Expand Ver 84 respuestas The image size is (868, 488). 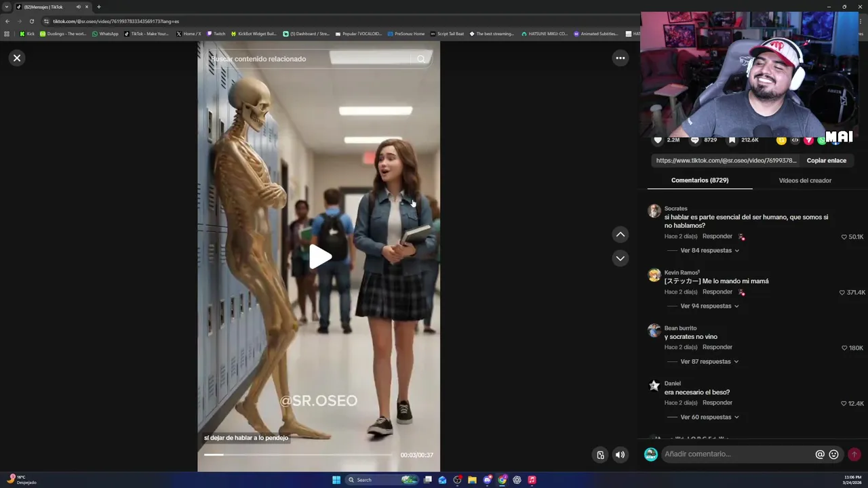(709, 251)
